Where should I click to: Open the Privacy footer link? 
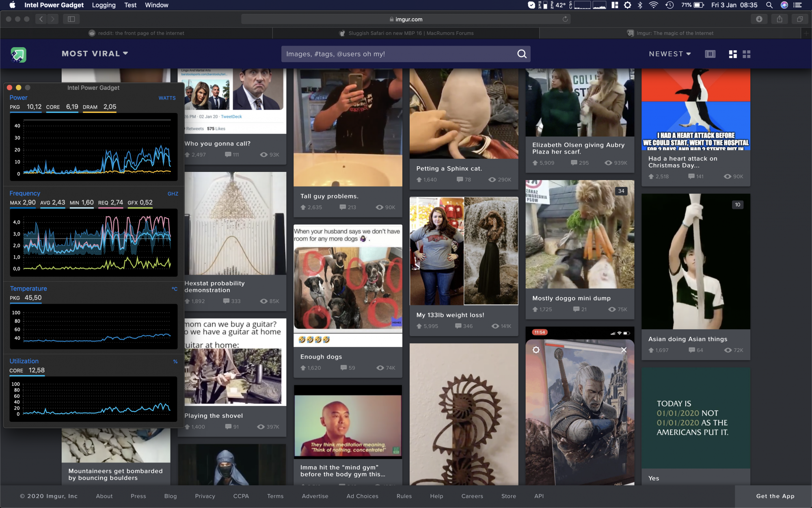tap(205, 496)
